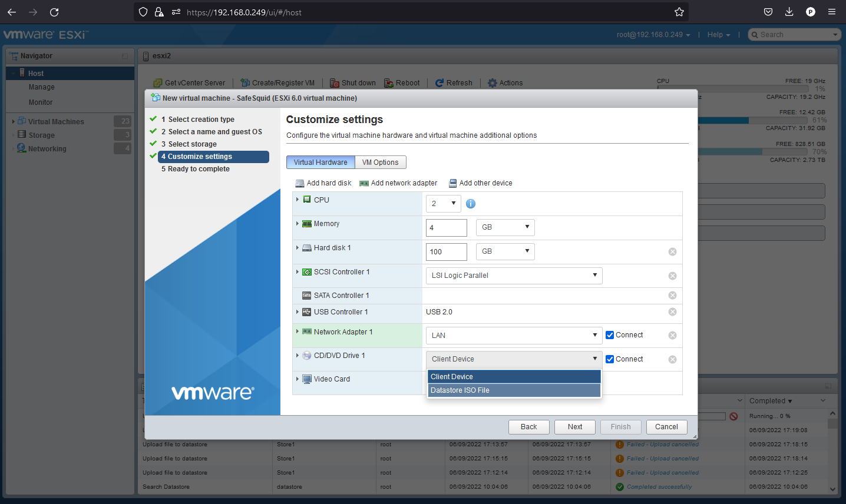Open the LAN network dropdown
Image resolution: width=846 pixels, height=504 pixels.
[514, 336]
